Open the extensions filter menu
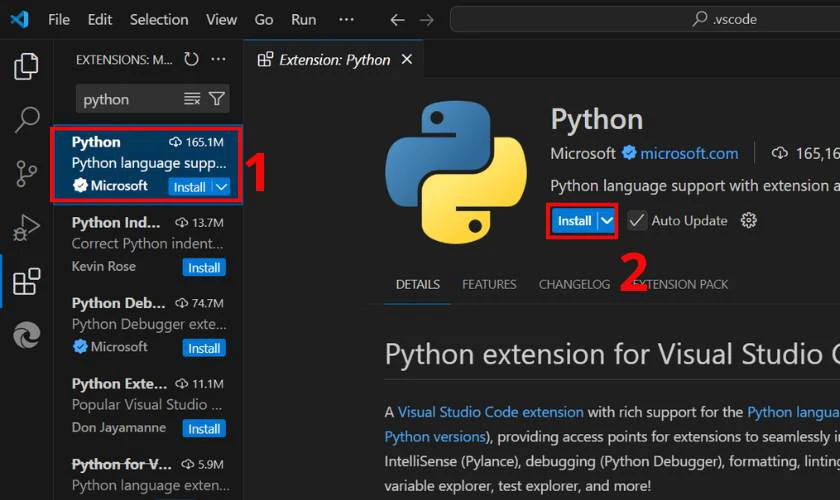The width and height of the screenshot is (840, 500). click(217, 99)
